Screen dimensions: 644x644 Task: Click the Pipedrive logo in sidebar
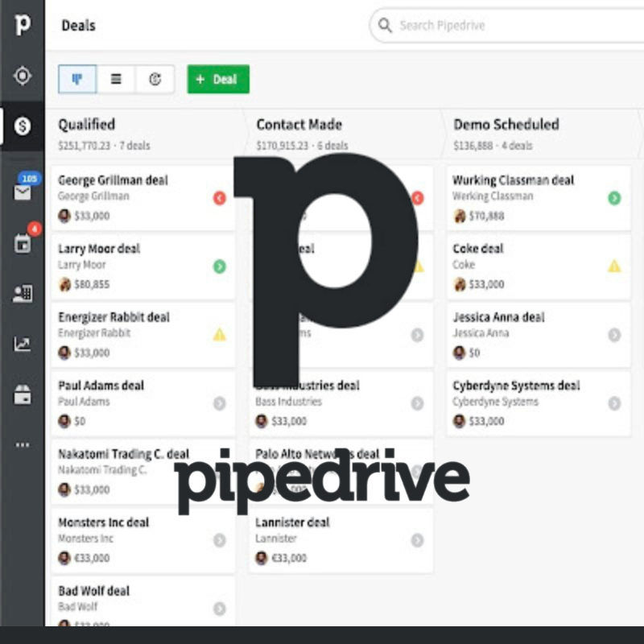[x=23, y=24]
